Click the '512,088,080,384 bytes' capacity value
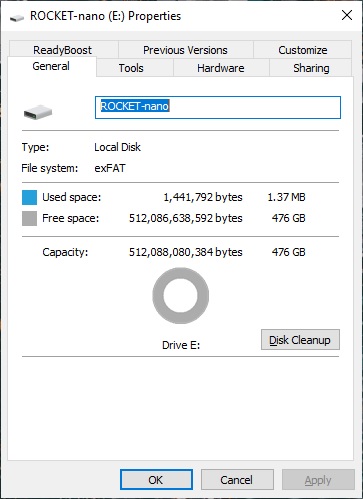This screenshot has width=363, height=499. point(186,252)
